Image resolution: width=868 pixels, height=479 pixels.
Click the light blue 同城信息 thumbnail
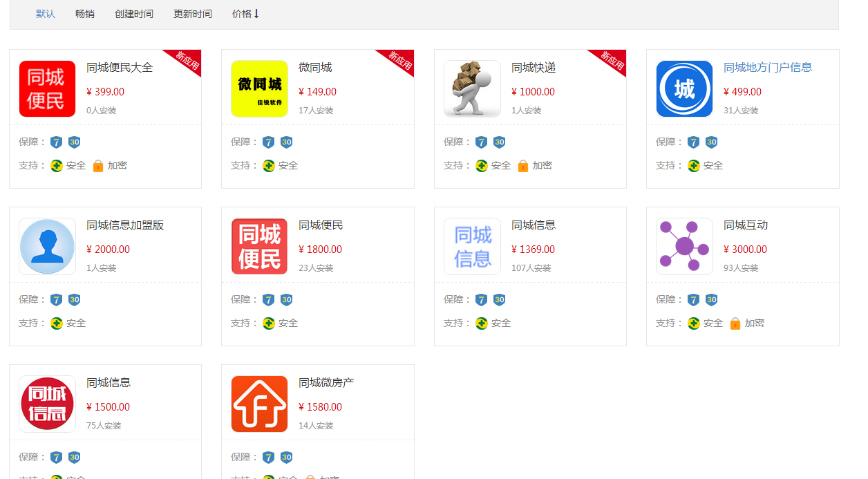tap(472, 247)
